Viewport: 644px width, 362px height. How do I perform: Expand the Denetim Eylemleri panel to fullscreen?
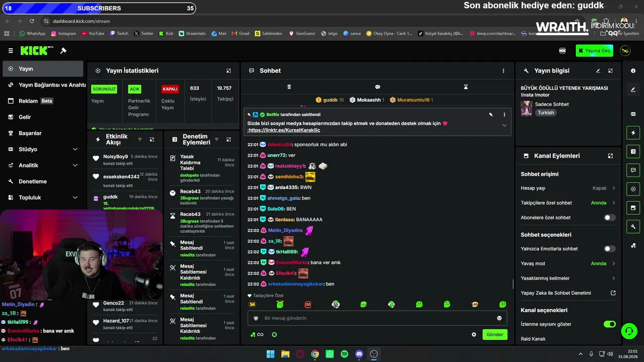pos(229,139)
